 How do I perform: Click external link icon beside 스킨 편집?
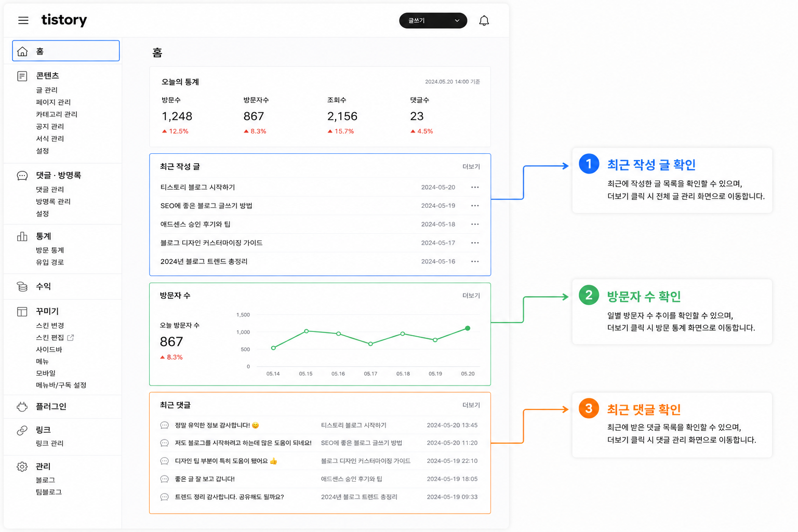coord(71,337)
